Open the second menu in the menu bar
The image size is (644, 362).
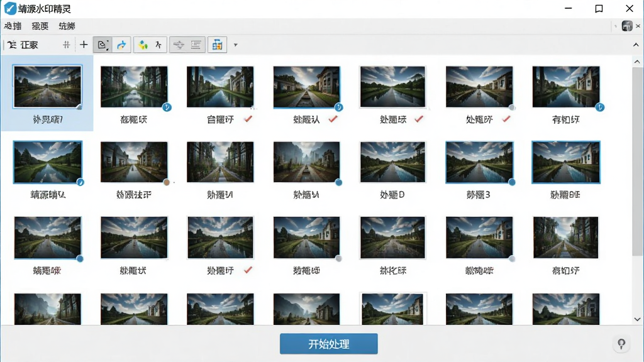point(40,26)
